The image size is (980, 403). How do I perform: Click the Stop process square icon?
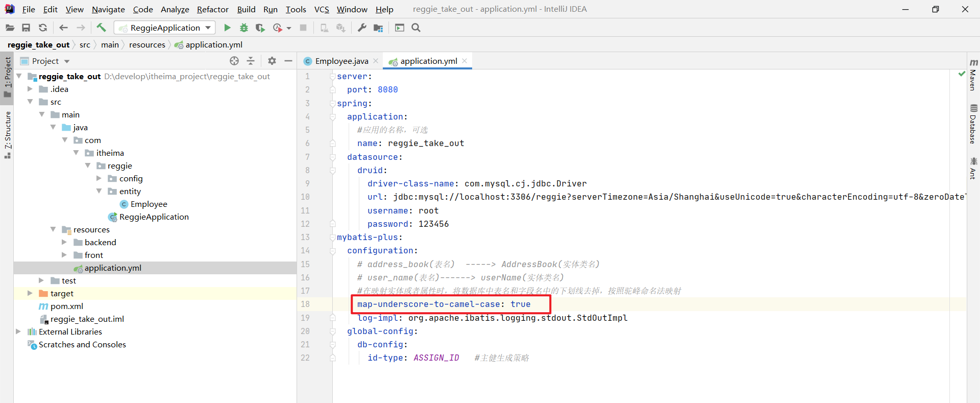tap(303, 28)
